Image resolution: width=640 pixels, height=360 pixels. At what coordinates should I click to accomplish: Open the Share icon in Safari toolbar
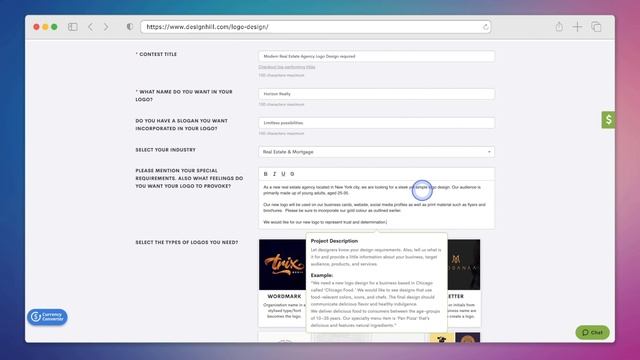point(559,27)
